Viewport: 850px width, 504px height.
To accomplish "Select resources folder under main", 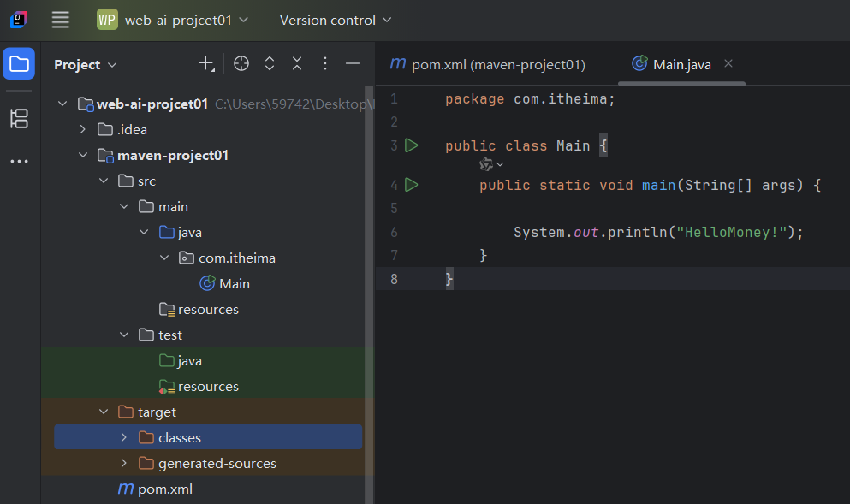I will (x=208, y=310).
